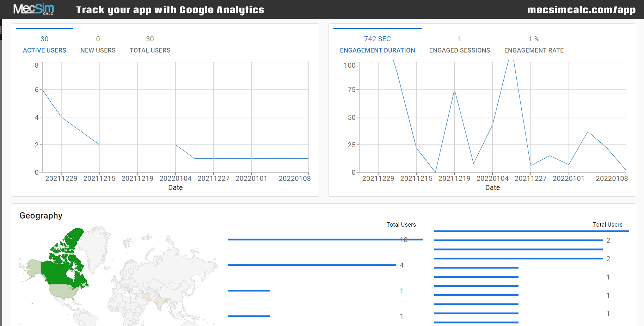Click Alaska on the geography map
Image resolution: width=644 pixels, height=326 pixels.
[33, 267]
